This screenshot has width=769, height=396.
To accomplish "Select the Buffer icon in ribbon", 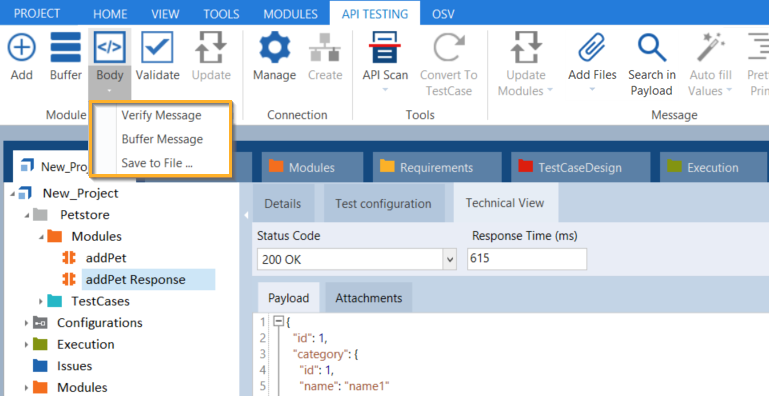I will click(x=66, y=48).
